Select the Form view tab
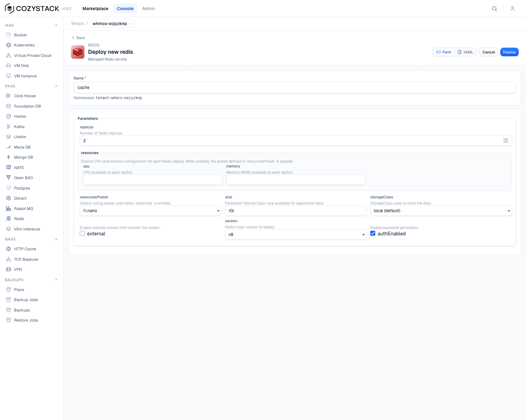 coord(444,52)
